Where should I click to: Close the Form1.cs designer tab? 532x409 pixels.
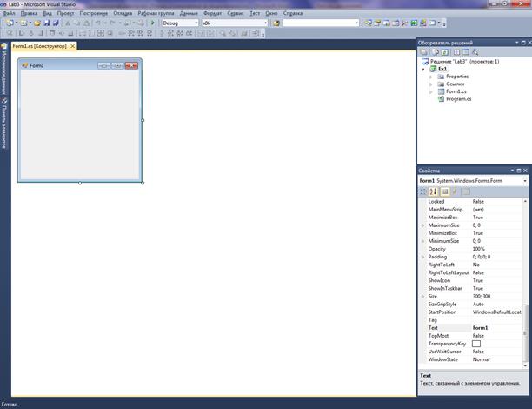[x=73, y=46]
